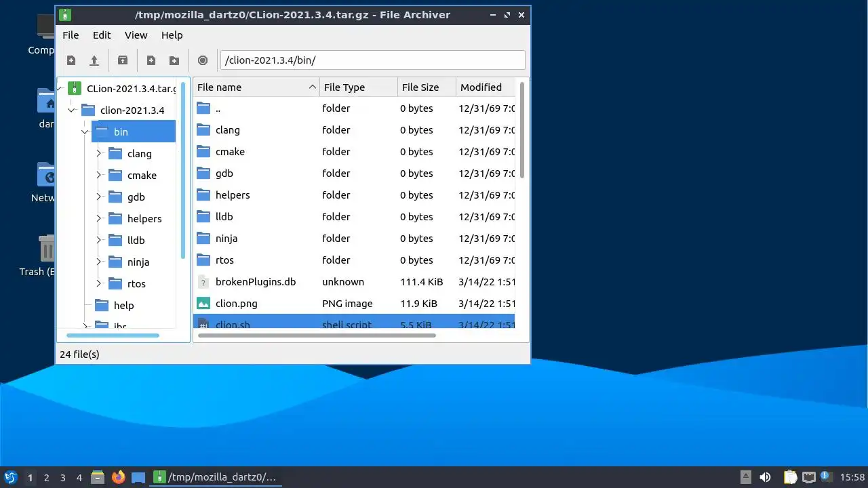Expand the lldb tree node
The width and height of the screenshot is (868, 488).
(98, 240)
